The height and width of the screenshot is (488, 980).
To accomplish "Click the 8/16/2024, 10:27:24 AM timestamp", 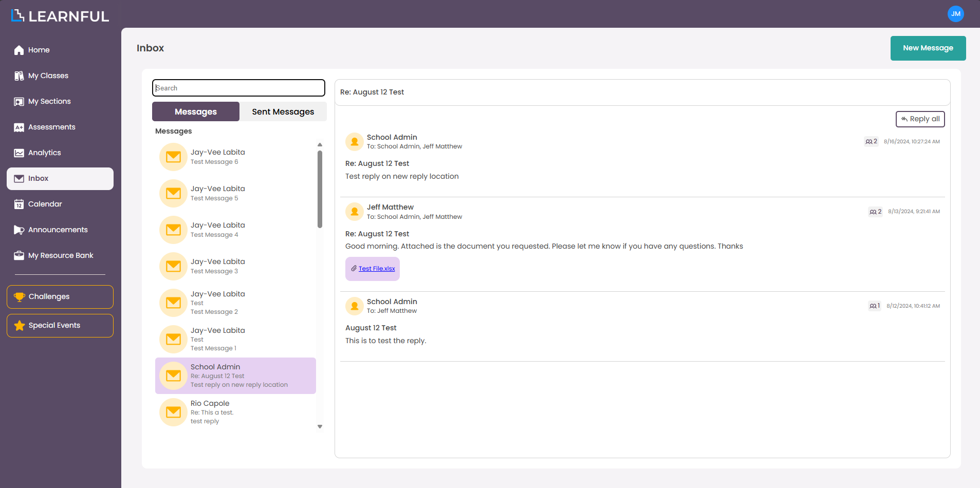I will [x=912, y=141].
